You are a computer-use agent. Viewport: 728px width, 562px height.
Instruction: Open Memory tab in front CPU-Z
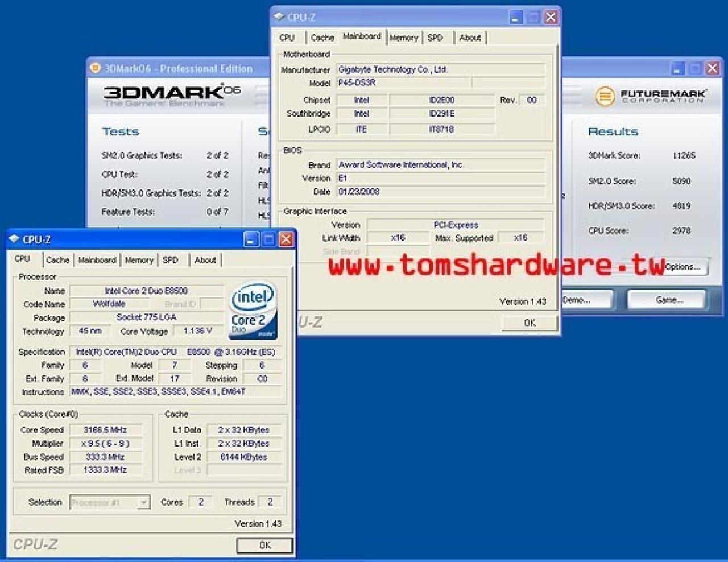pos(139,260)
